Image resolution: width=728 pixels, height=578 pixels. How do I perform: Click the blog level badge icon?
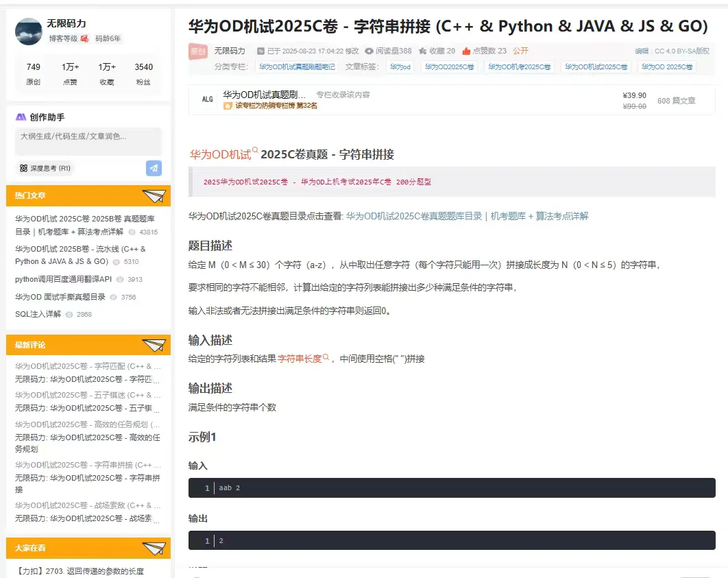[x=84, y=38]
